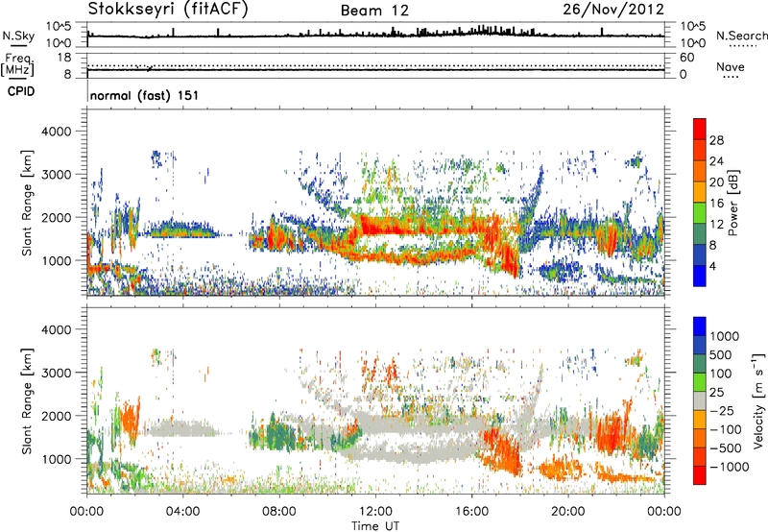This screenshot has width=768, height=532.
Task: Click the grey segment of the velocity colorbar
Action: (x=700, y=400)
